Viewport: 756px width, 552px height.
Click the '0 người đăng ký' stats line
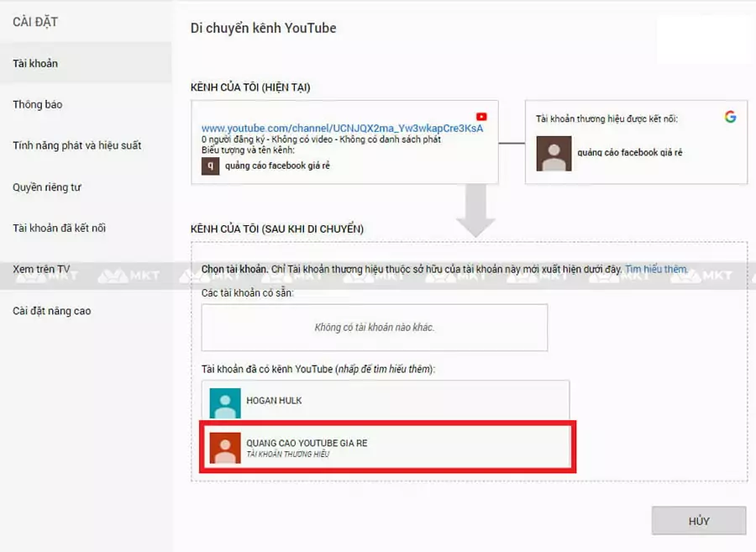(321, 139)
